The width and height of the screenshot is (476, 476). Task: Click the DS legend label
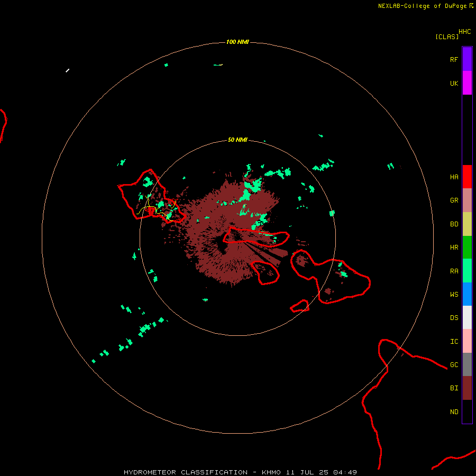point(454,317)
